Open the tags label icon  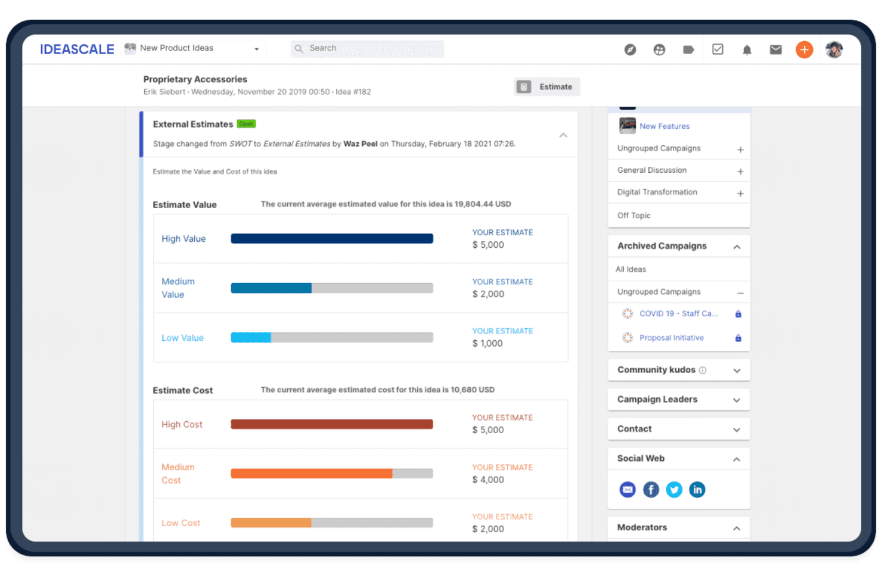(x=688, y=49)
